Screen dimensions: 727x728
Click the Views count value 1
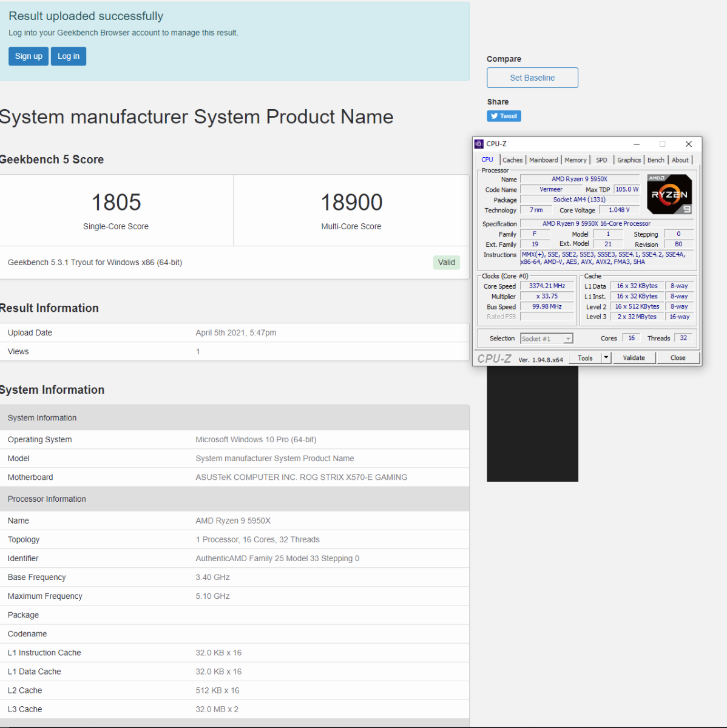coord(198,351)
